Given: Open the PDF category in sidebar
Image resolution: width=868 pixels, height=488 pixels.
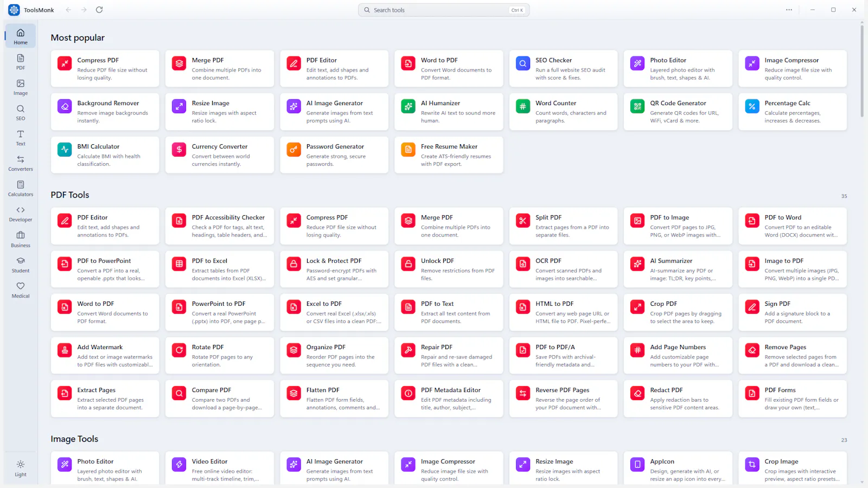Looking at the screenshot, I should [21, 62].
